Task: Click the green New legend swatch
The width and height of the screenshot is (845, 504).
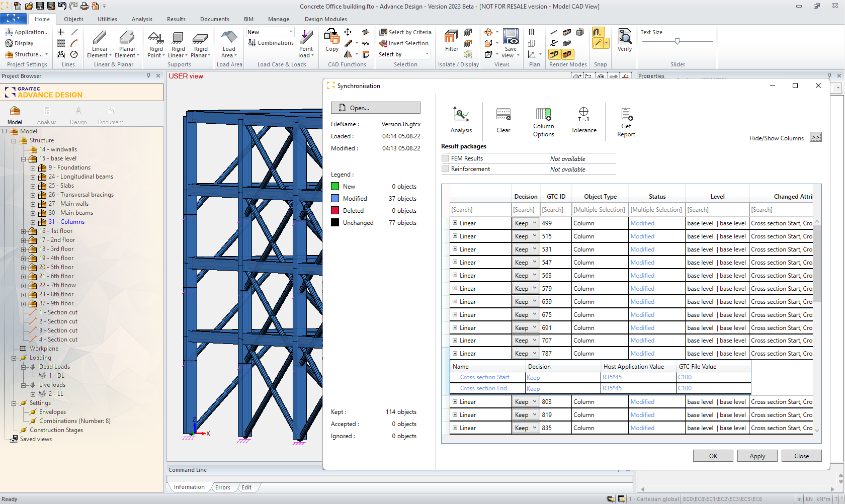Action: pos(335,186)
